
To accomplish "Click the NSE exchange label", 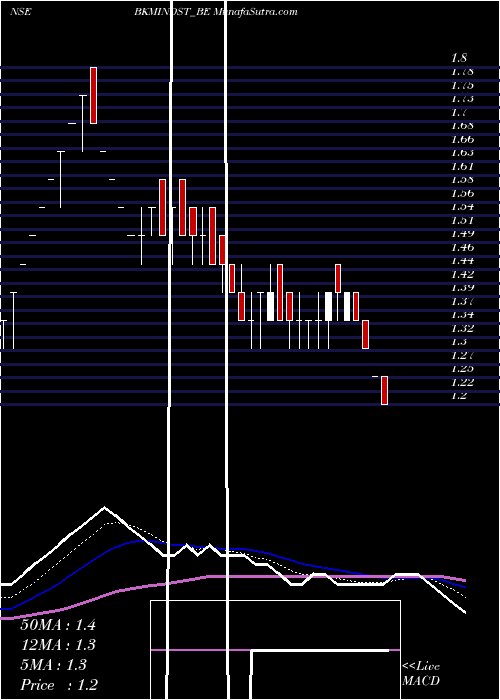I will 21,12.
